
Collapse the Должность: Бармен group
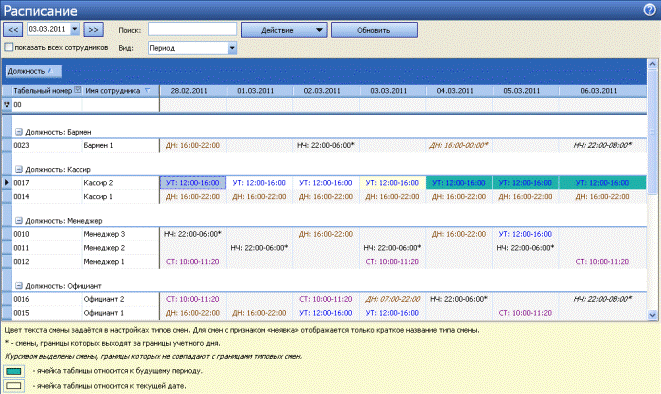point(19,132)
